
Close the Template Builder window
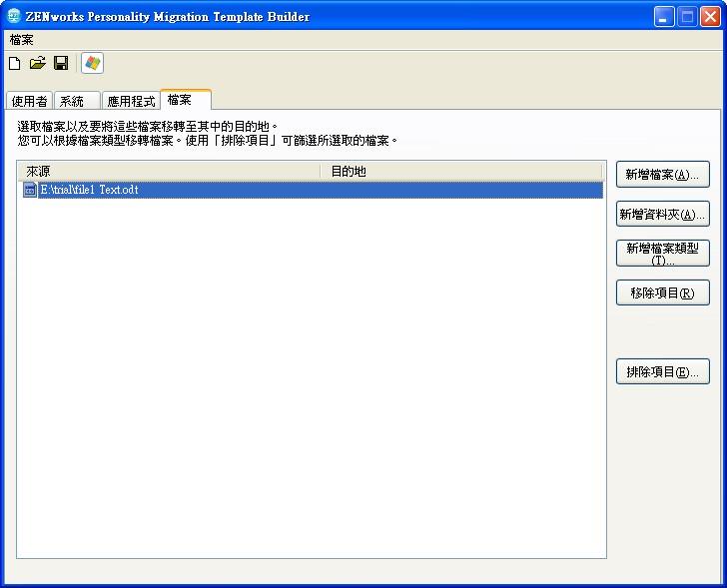pos(710,17)
